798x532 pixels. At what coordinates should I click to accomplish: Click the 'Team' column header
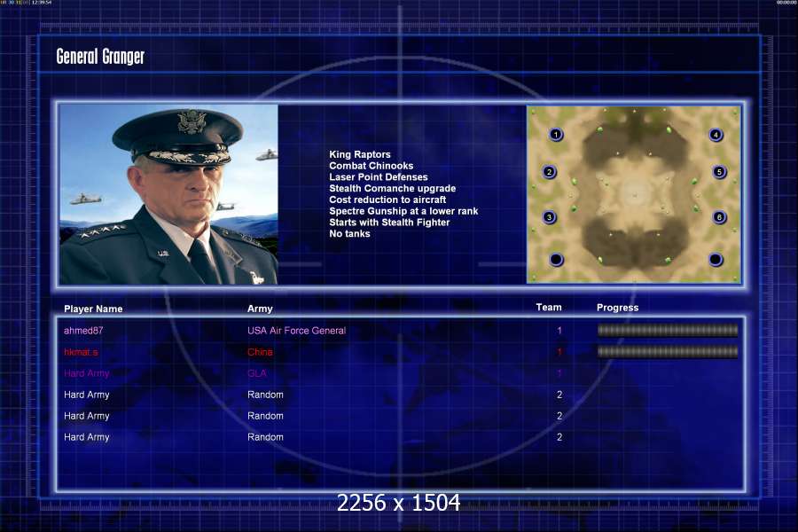tap(549, 307)
